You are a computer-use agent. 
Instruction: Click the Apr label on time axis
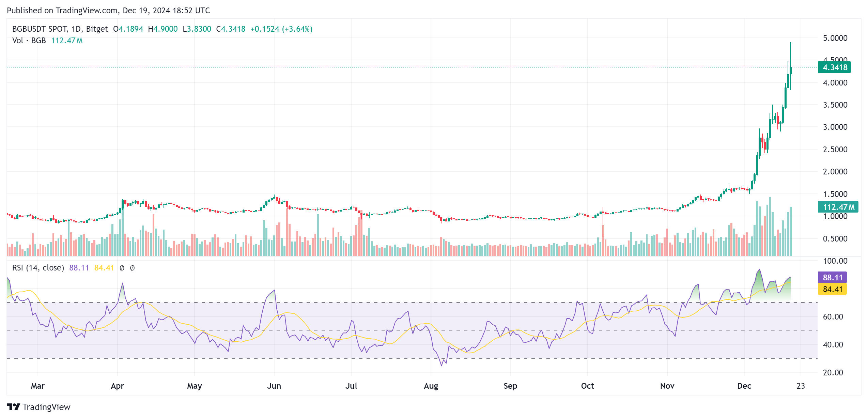118,386
